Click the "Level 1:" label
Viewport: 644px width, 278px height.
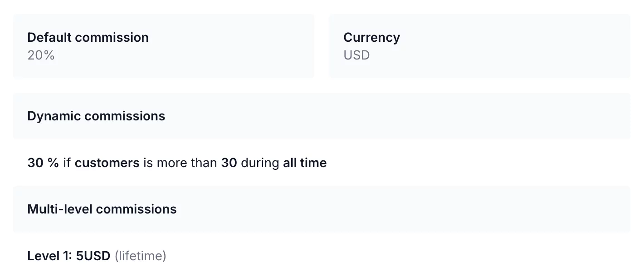(x=50, y=256)
